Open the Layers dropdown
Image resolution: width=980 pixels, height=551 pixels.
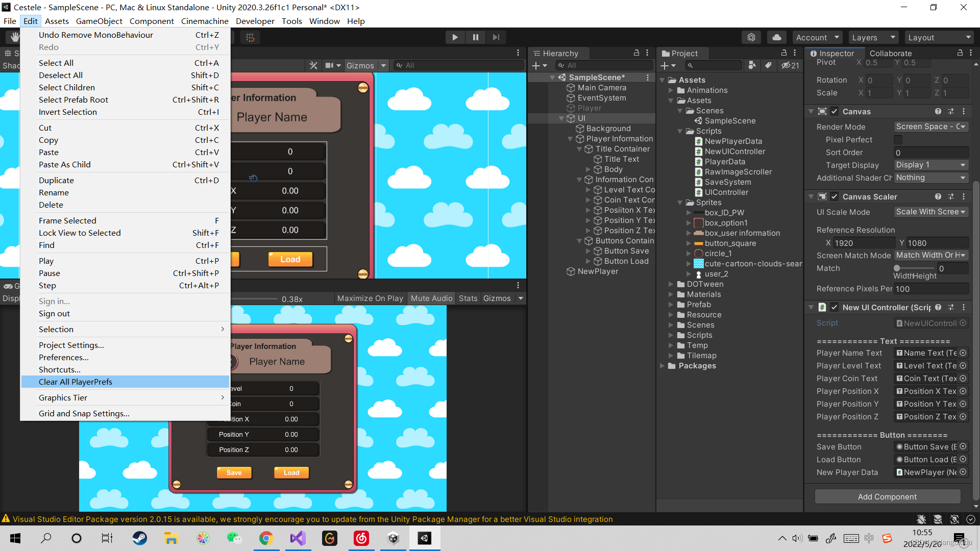pos(873,37)
